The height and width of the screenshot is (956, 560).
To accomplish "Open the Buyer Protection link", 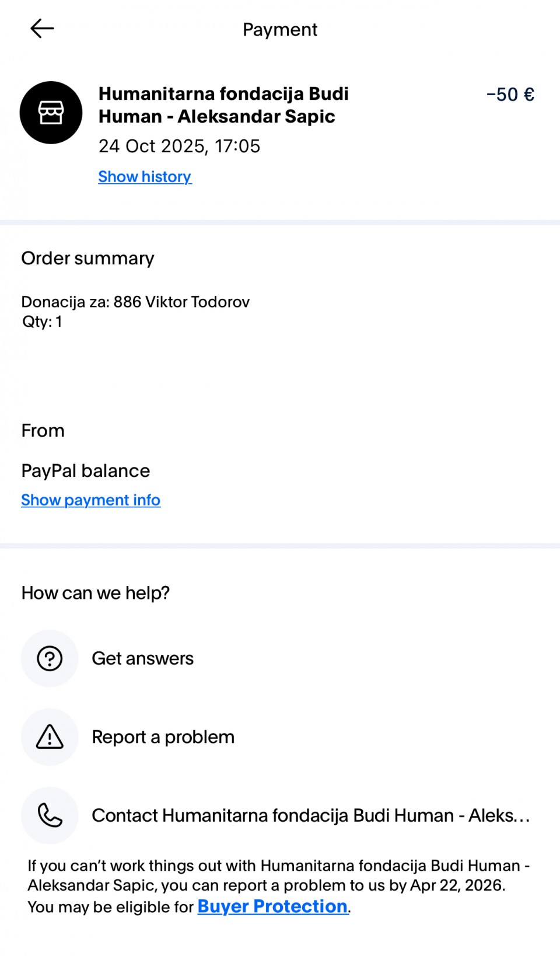I will pos(272,906).
